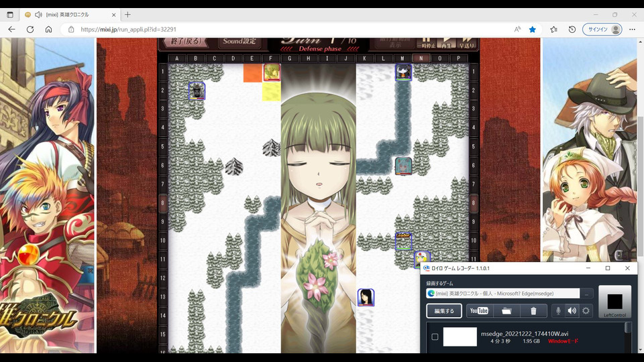Open the Read aloud icon in address bar
The height and width of the screenshot is (362, 644).
tap(517, 29)
